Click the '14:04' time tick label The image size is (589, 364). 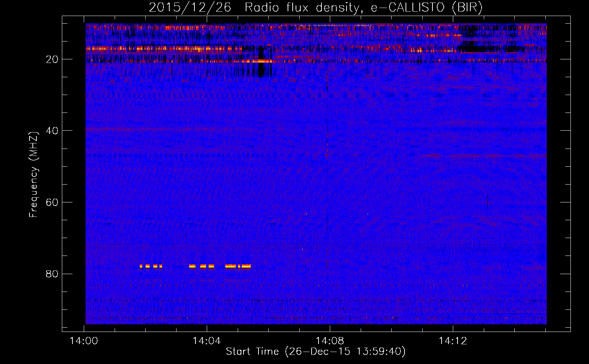[x=207, y=341]
